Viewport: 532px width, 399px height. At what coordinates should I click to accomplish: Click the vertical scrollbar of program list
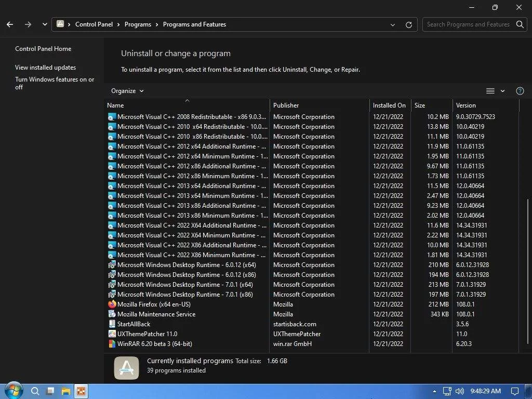pyautogui.click(x=528, y=271)
